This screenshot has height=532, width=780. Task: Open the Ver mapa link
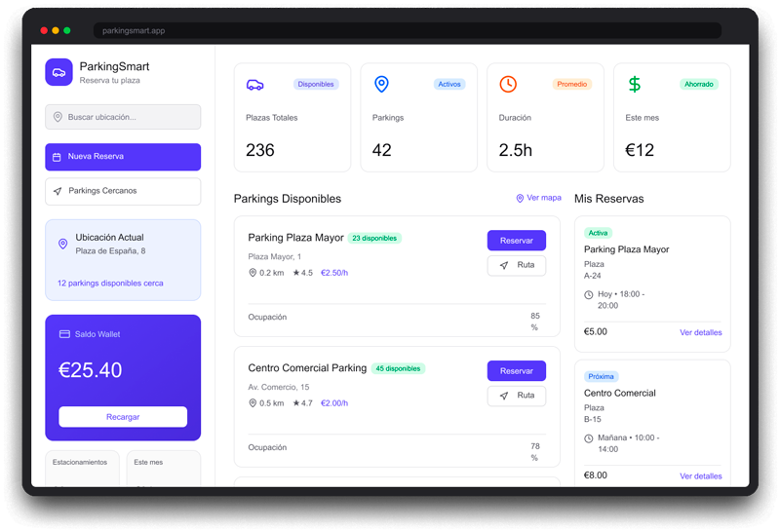coord(538,198)
